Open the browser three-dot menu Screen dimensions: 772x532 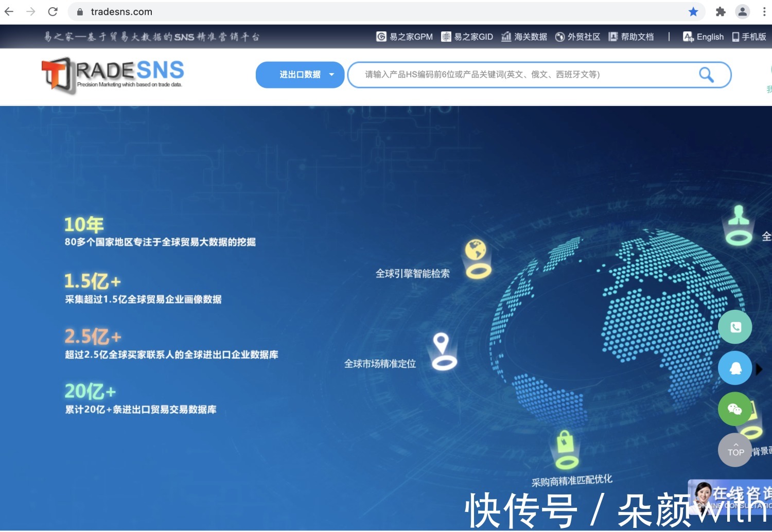coord(764,11)
